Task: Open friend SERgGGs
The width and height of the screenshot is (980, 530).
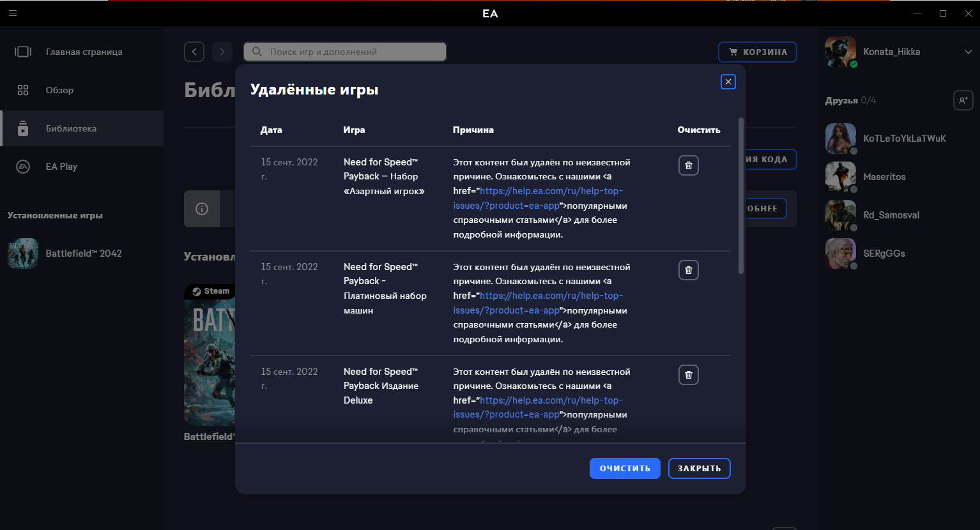Action: (x=899, y=254)
